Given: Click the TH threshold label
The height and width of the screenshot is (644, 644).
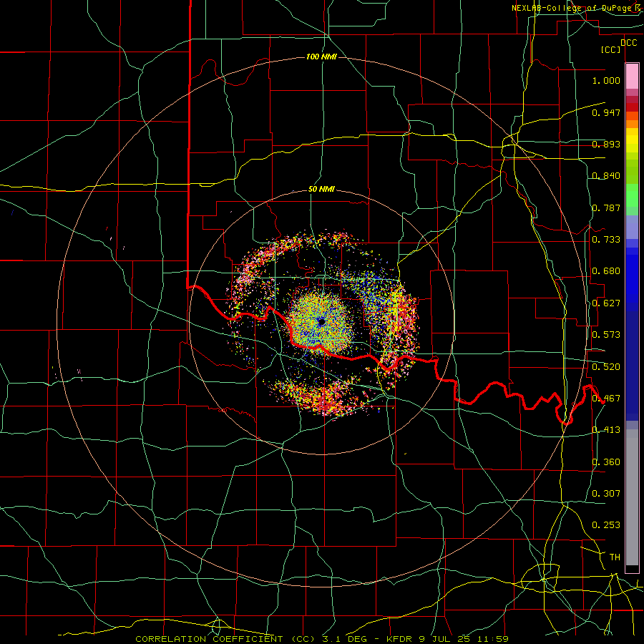Looking at the screenshot, I should [x=615, y=557].
